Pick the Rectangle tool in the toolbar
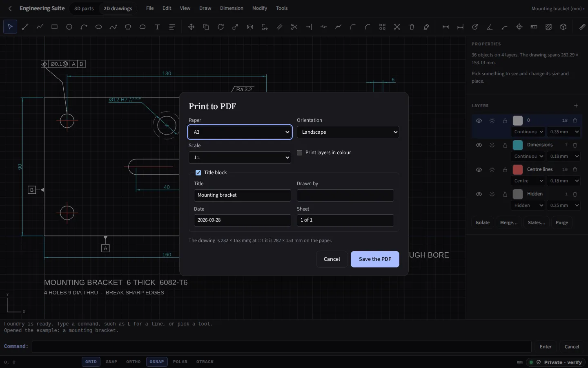The width and height of the screenshot is (588, 368). click(x=54, y=27)
